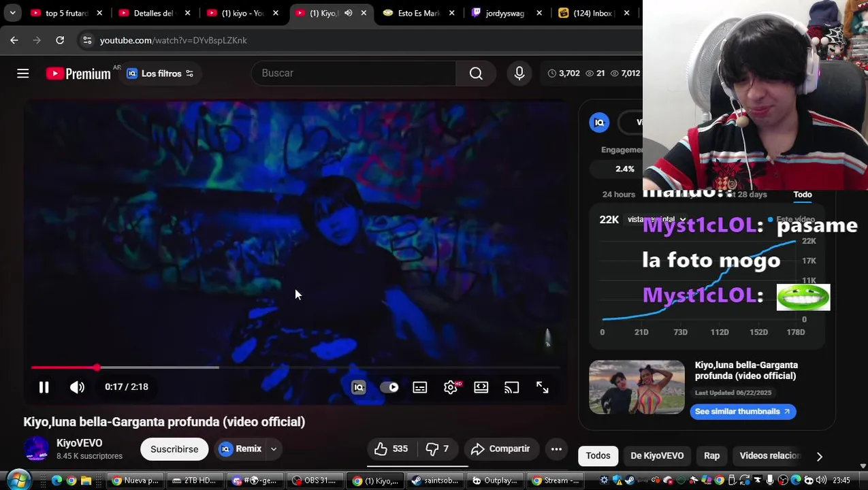Select Videos relacionados chip

[x=769, y=456]
